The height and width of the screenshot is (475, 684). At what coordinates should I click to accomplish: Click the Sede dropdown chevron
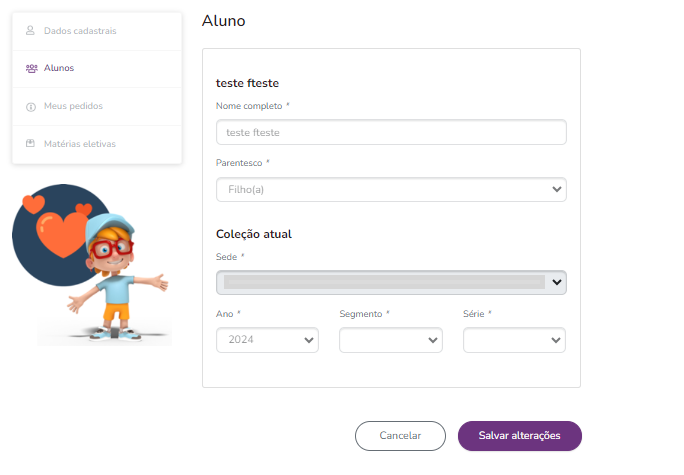pos(557,282)
